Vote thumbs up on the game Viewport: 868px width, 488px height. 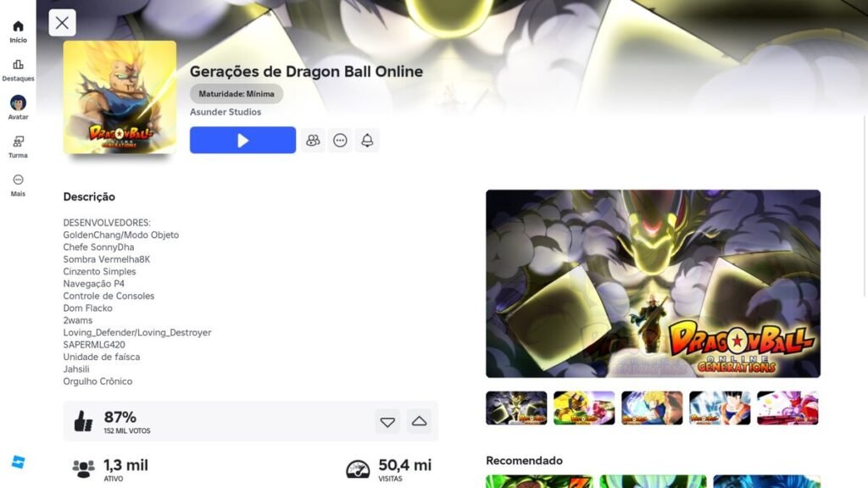point(419,422)
